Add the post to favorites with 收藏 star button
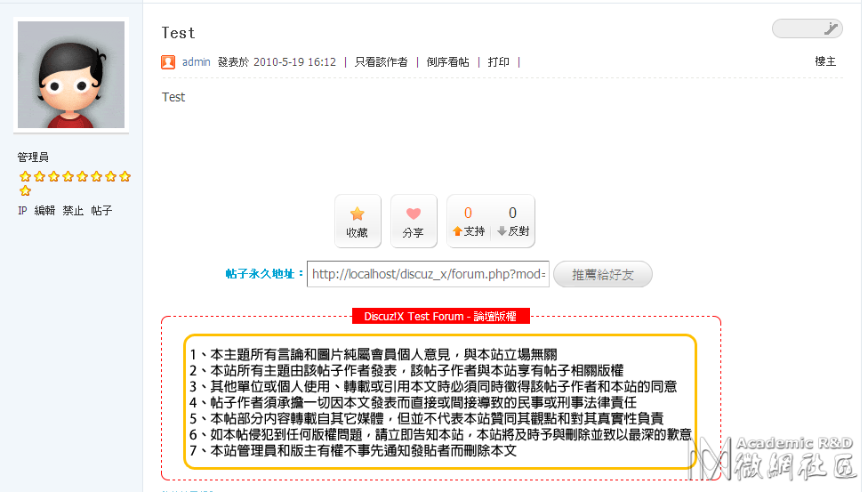Screen dimensions: 868x492 [x=358, y=221]
